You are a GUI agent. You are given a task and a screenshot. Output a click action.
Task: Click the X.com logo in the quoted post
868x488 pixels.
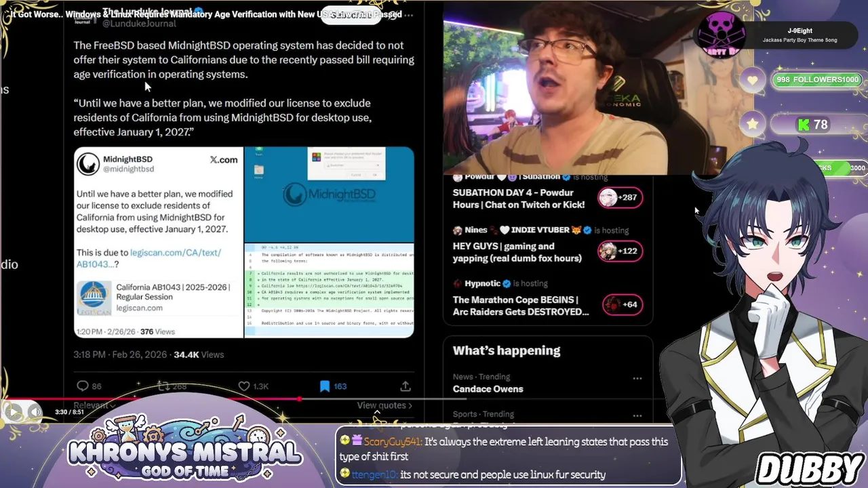[224, 160]
